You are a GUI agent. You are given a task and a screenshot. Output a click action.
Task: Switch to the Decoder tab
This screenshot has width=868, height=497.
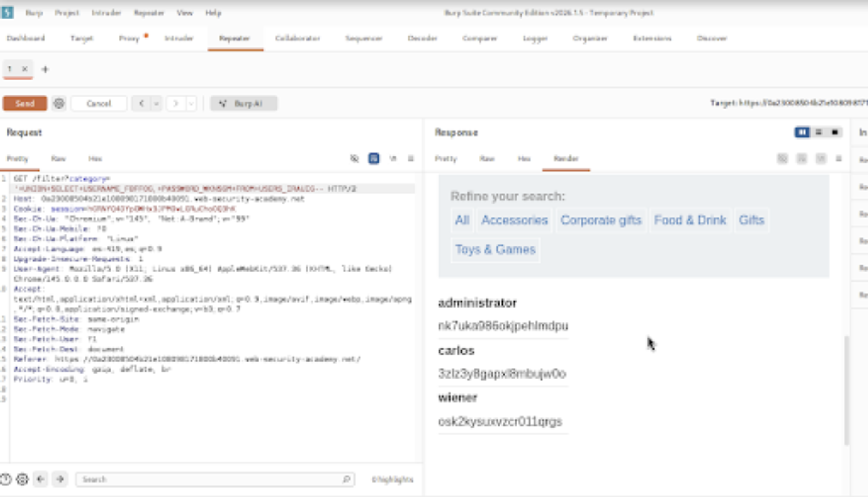coord(422,38)
